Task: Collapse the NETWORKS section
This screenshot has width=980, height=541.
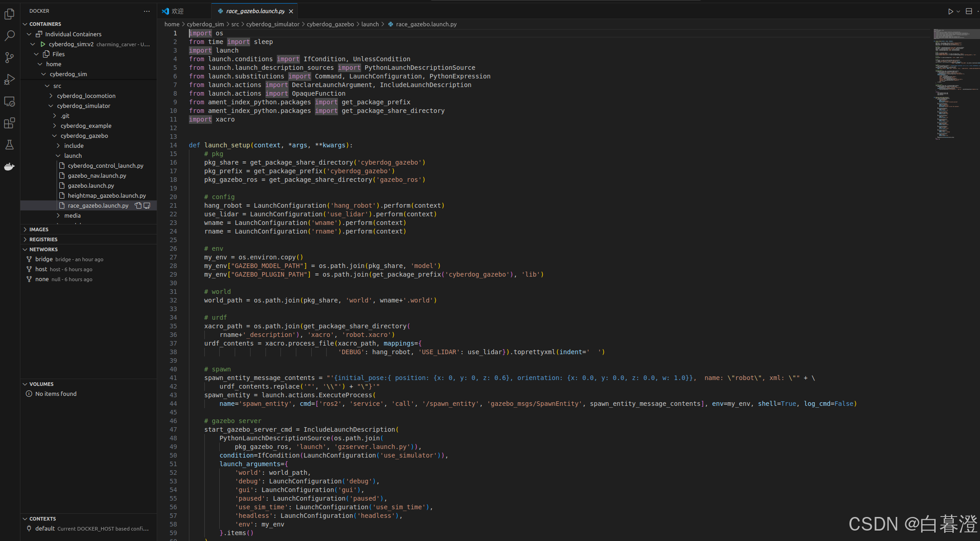Action: tap(43, 249)
